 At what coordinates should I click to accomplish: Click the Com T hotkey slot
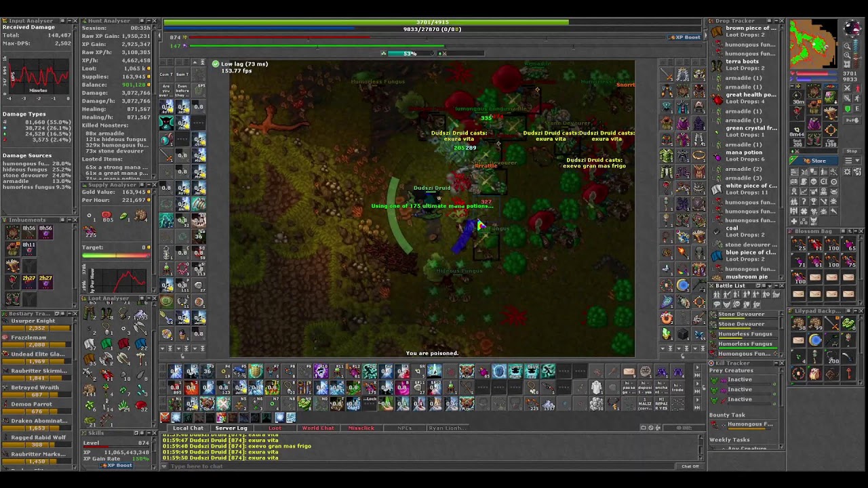166,75
